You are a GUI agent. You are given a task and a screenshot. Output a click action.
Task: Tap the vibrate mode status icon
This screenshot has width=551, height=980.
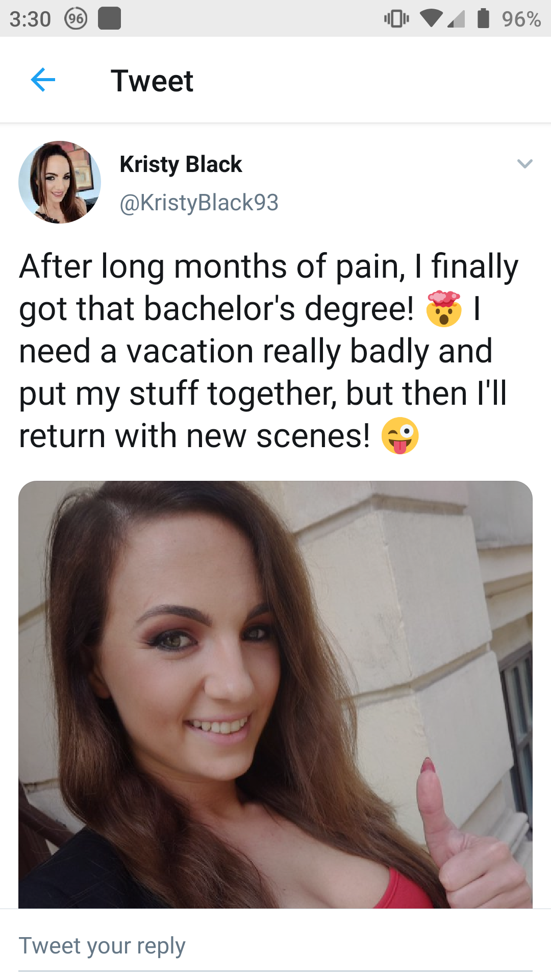(x=396, y=19)
